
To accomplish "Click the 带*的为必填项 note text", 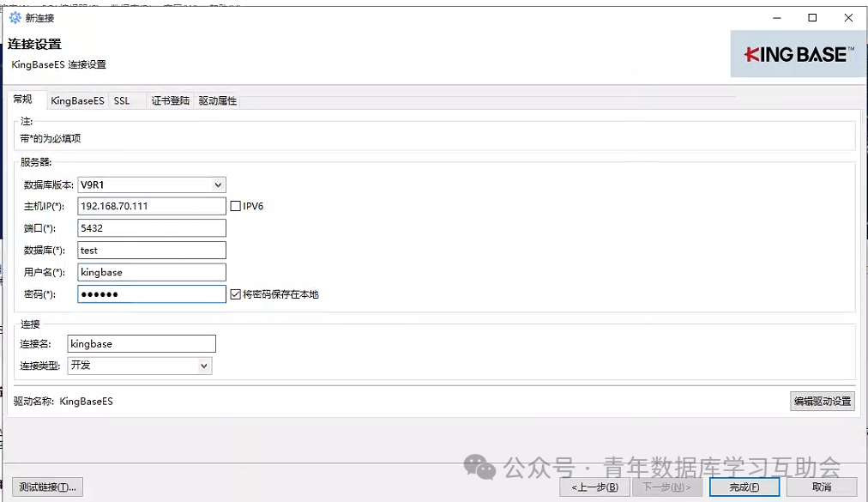I will tap(51, 138).
